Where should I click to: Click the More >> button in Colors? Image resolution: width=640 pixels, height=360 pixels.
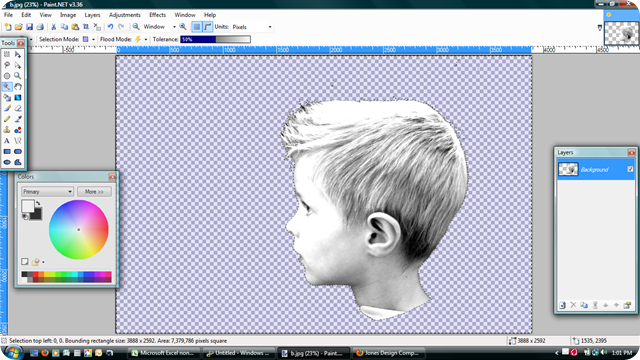coord(94,191)
